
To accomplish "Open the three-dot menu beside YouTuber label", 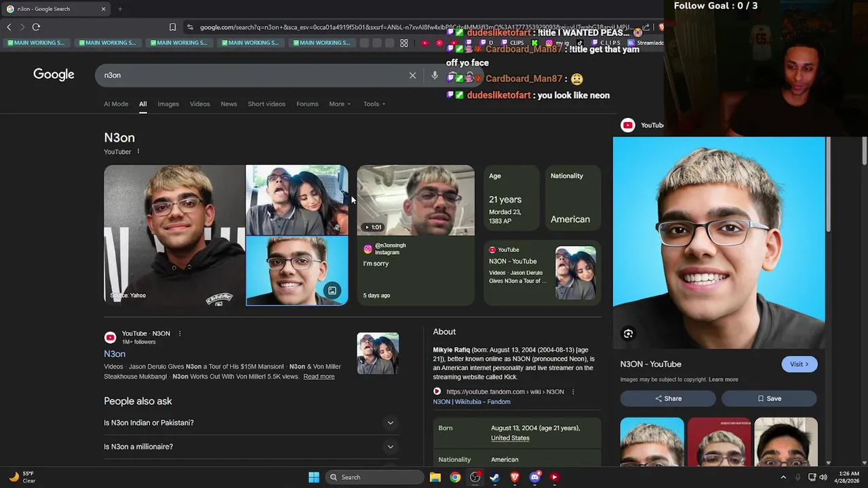I will tap(138, 151).
